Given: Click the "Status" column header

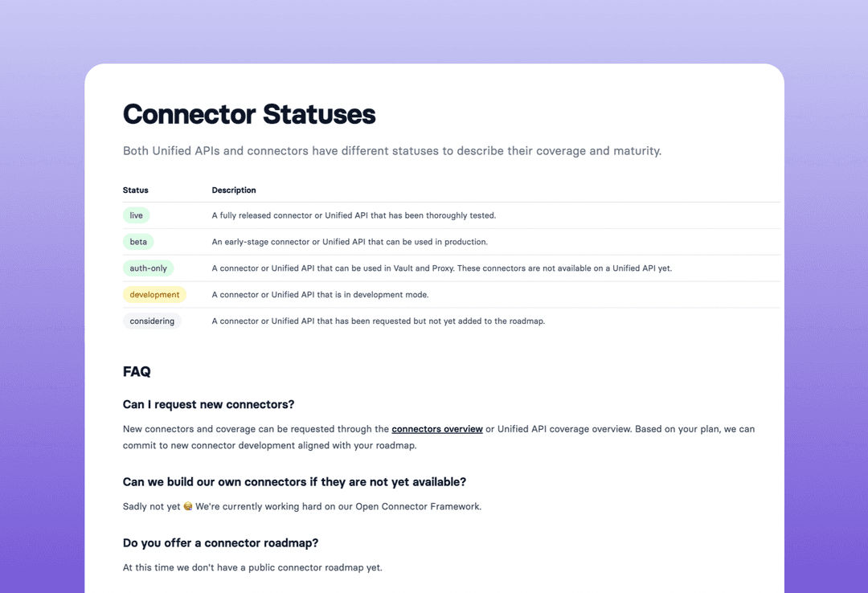Looking at the screenshot, I should (136, 190).
